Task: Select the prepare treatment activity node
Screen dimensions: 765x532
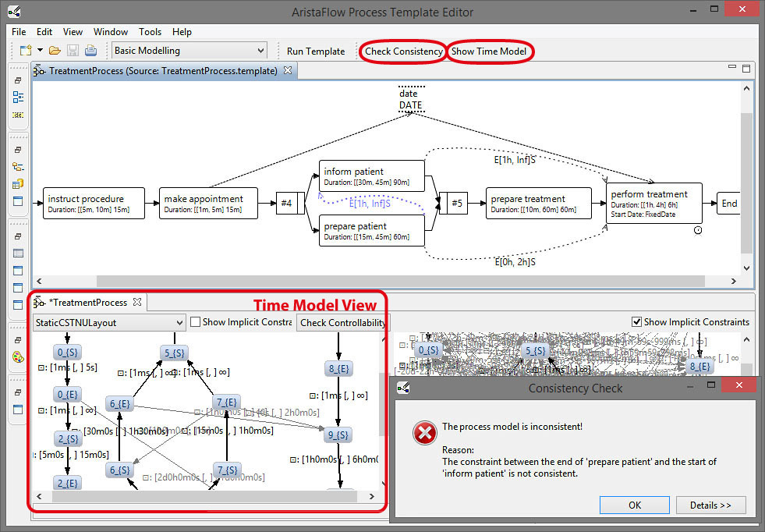Action: click(x=539, y=203)
